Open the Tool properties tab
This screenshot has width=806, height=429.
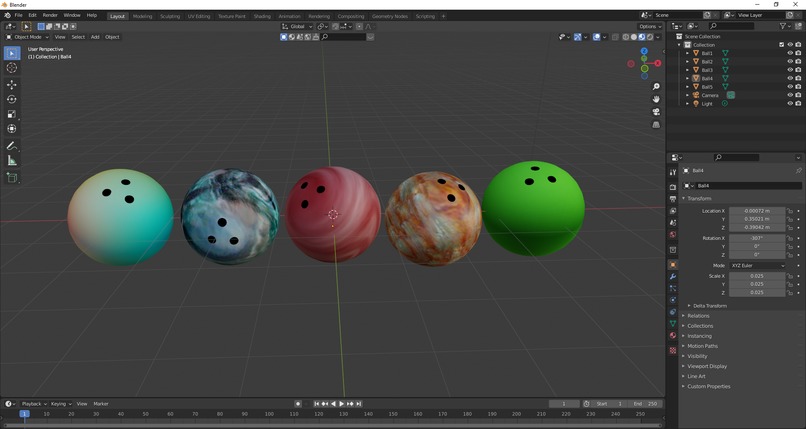tap(673, 172)
